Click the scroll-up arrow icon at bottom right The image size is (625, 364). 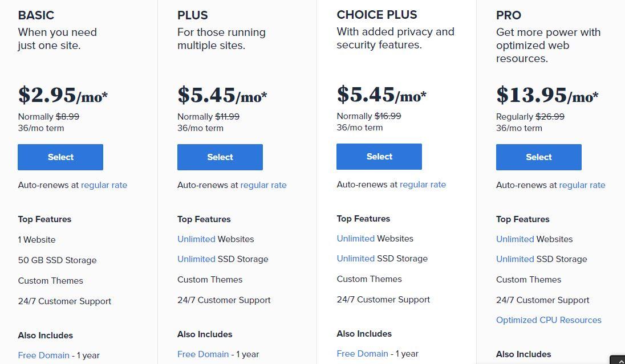click(618, 360)
